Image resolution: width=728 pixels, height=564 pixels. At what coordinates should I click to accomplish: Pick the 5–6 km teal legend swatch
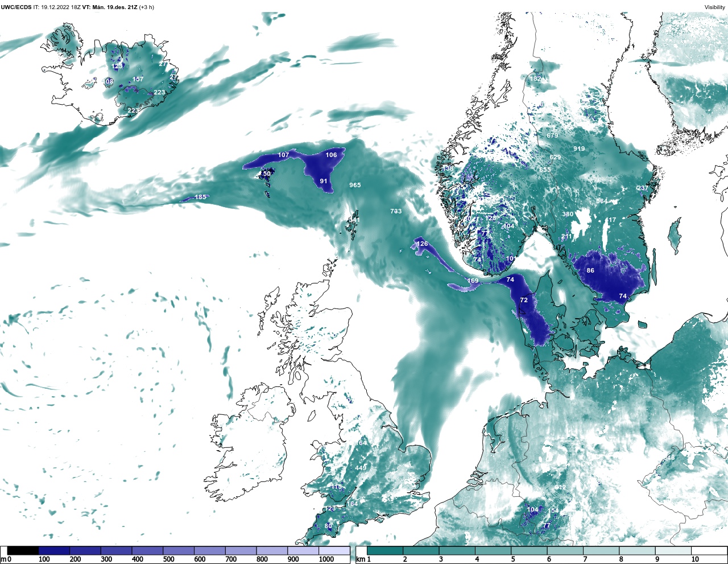coord(529,551)
